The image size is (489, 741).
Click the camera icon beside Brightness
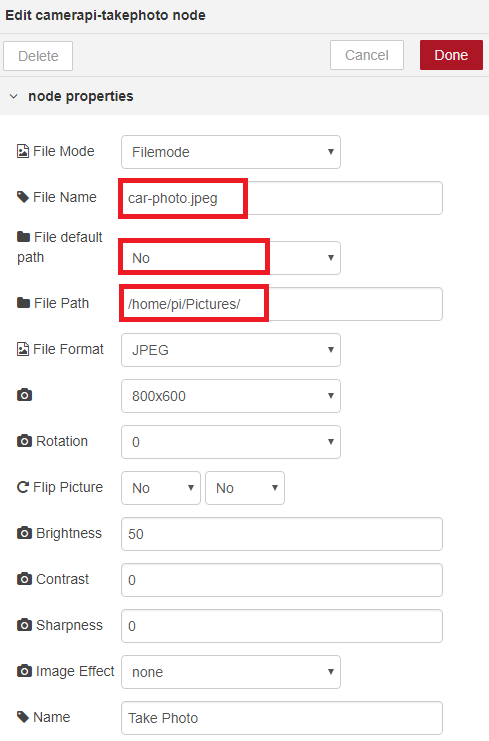coord(25,533)
